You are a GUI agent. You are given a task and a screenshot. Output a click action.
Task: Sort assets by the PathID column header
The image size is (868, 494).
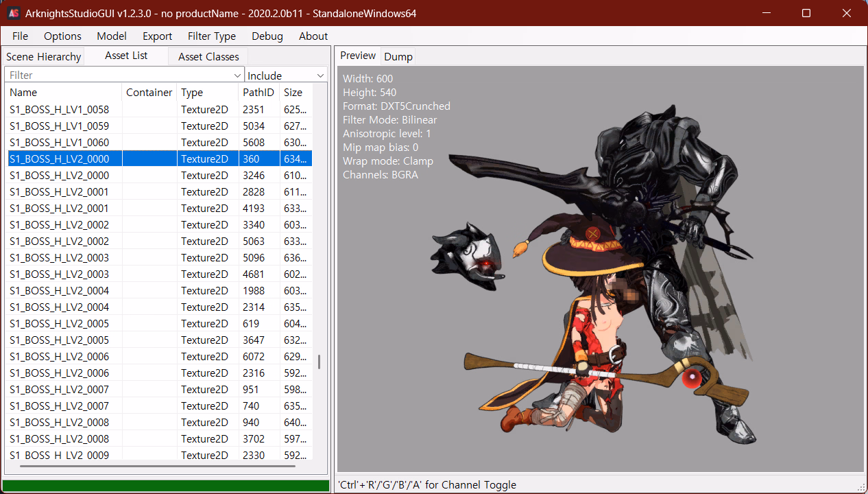point(259,93)
